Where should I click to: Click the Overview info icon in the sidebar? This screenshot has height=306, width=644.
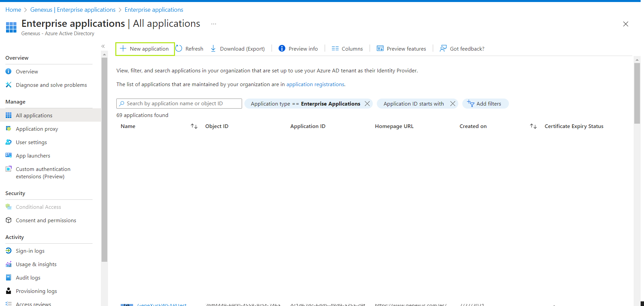9,71
